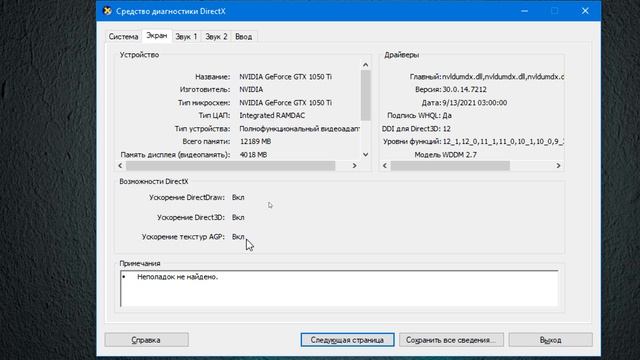
Task: Click the video memory value '4018 MB'
Action: coord(253,155)
